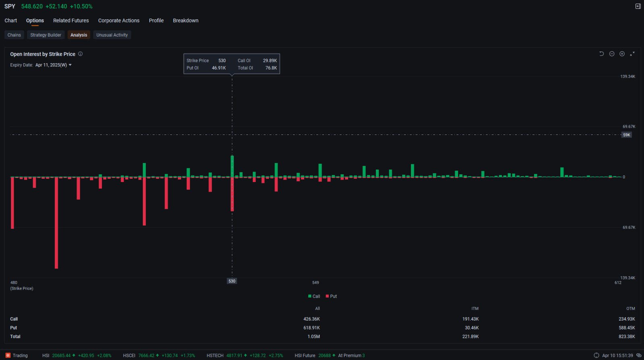
Task: Open the Breakdown tab
Action: click(x=186, y=21)
